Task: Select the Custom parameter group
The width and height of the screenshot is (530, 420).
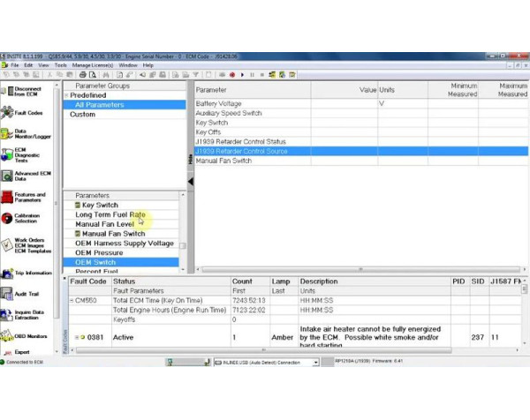Action: click(x=82, y=115)
